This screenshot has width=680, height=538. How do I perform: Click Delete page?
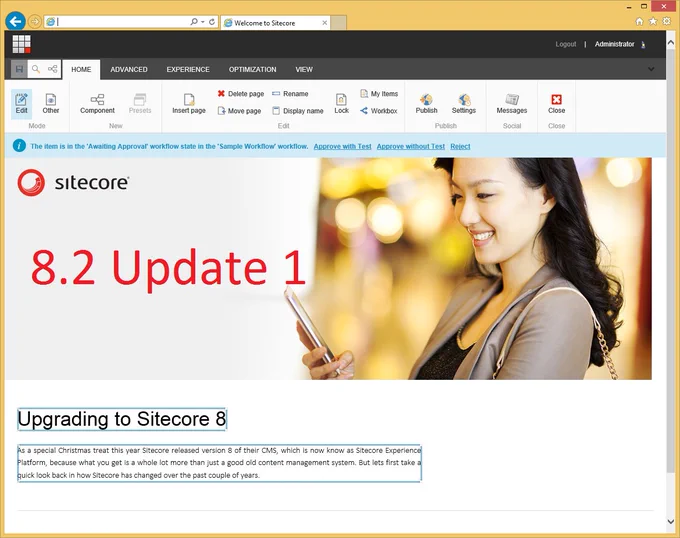[241, 94]
